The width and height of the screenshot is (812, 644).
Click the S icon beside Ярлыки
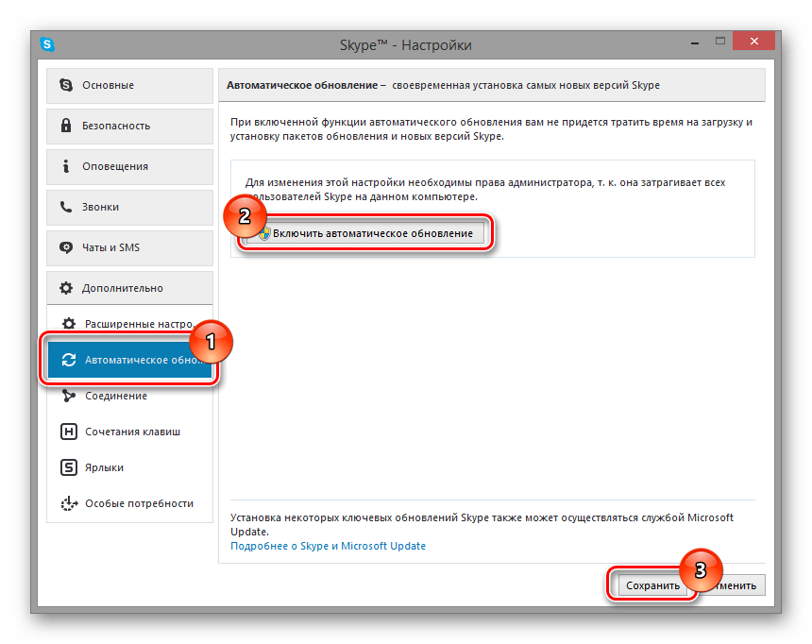click(68, 467)
